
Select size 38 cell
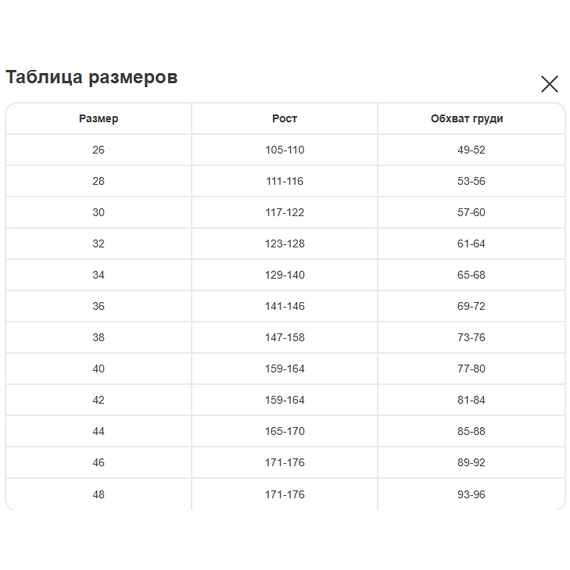[99, 337]
